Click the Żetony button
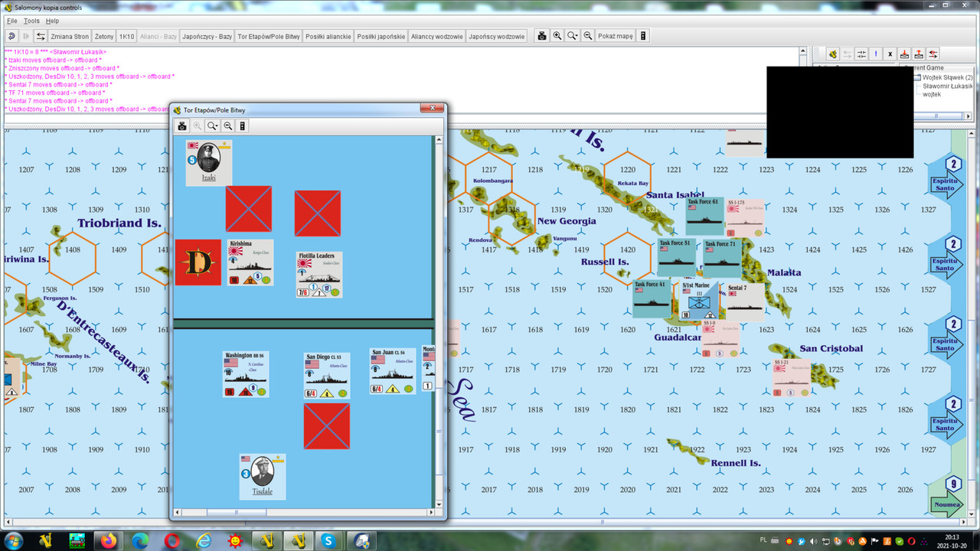This screenshot has width=980, height=551. 104,36
